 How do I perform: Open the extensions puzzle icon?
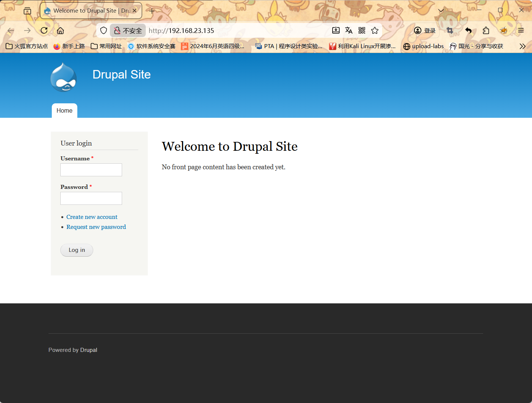tap(486, 30)
